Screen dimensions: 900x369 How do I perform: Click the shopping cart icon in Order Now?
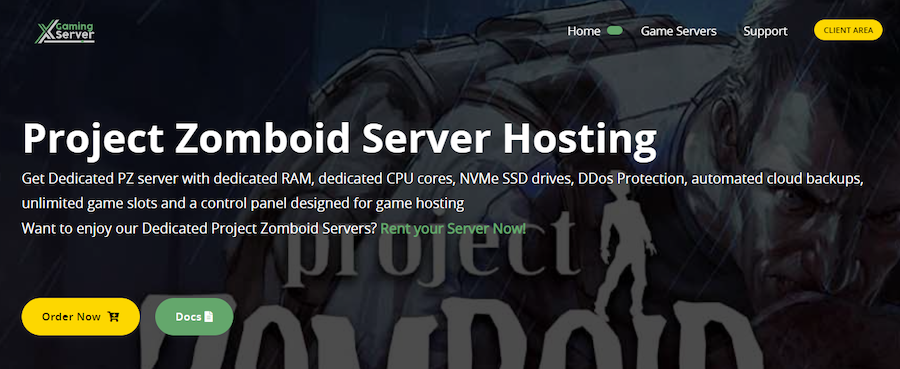click(113, 316)
